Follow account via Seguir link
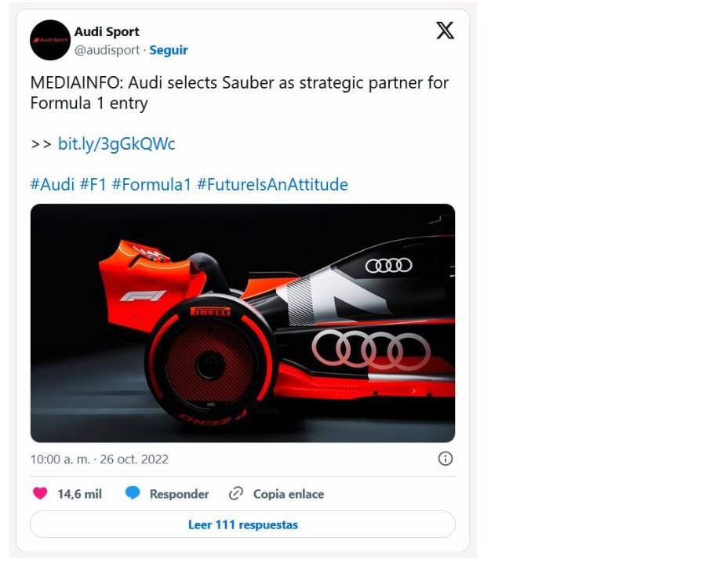This screenshot has height=588, width=702. pos(169,50)
